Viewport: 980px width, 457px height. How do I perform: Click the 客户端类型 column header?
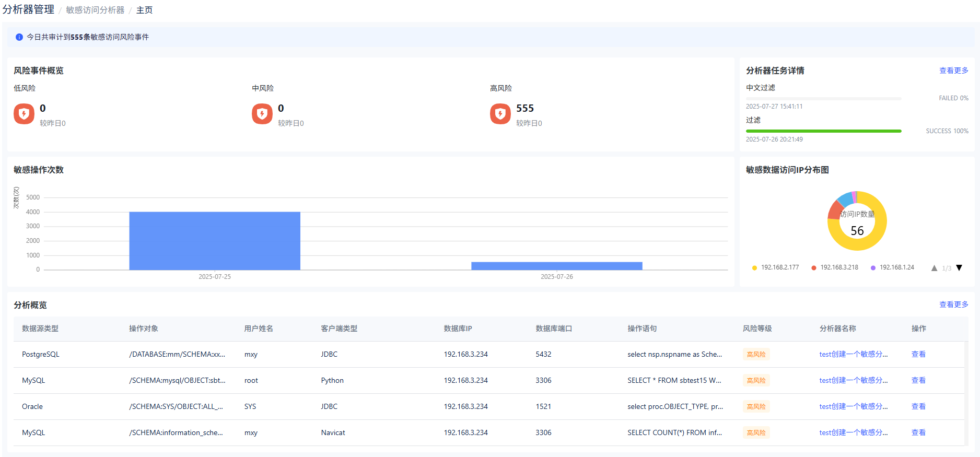(x=339, y=329)
